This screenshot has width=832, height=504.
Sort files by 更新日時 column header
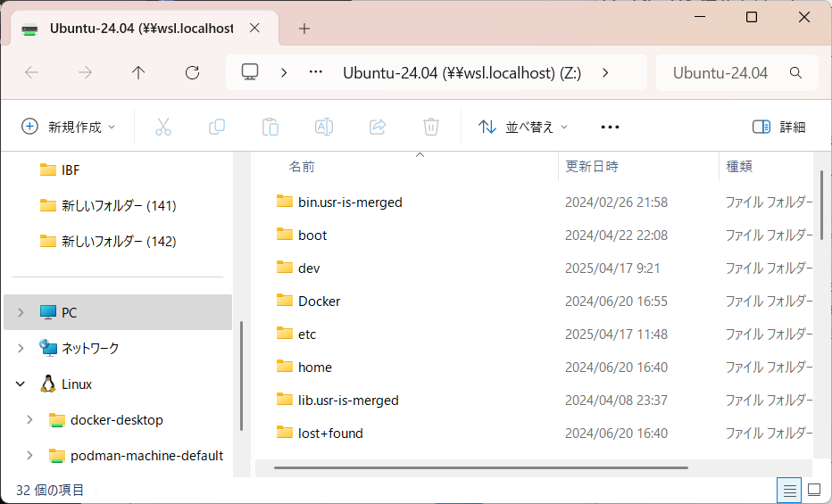pos(592,167)
